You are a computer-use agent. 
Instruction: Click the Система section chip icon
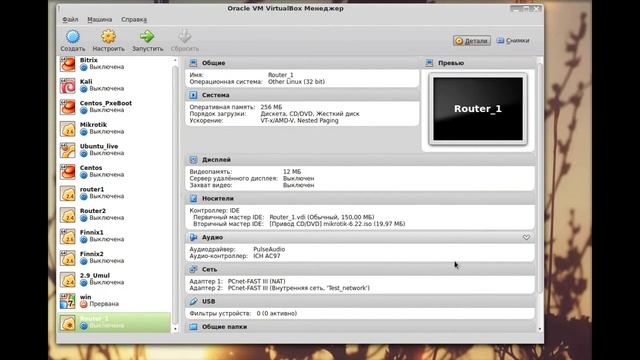(193, 95)
